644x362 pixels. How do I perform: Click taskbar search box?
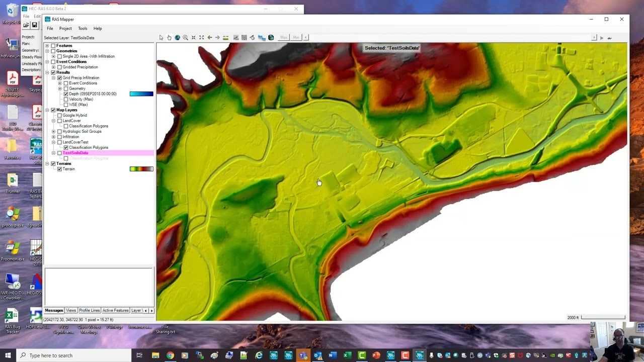pos(73,355)
